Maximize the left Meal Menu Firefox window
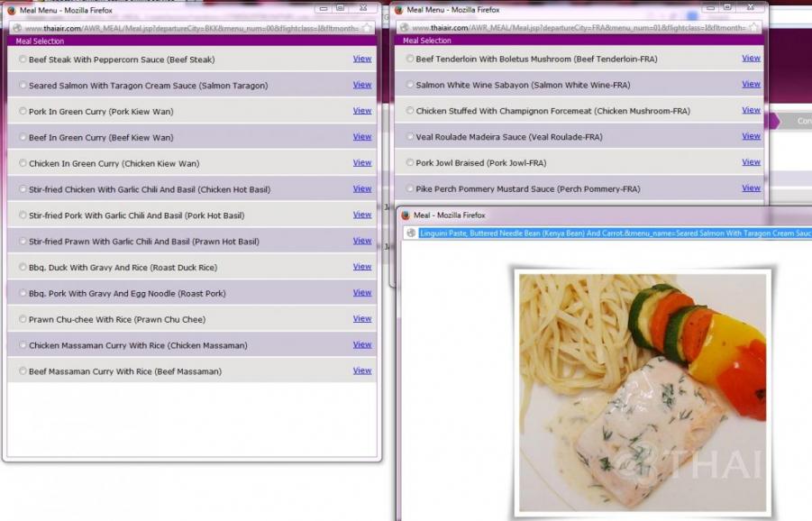812x521 pixels. coord(340,7)
